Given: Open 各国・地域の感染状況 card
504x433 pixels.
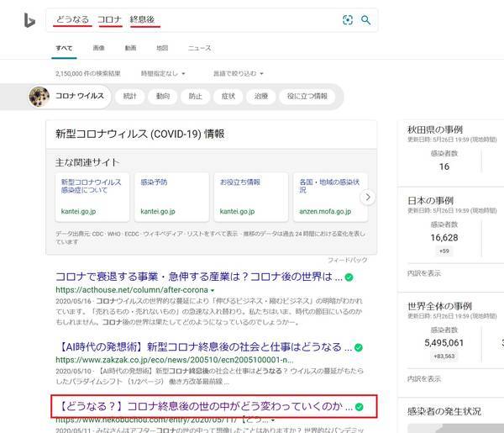Looking at the screenshot, I should 330,198.
